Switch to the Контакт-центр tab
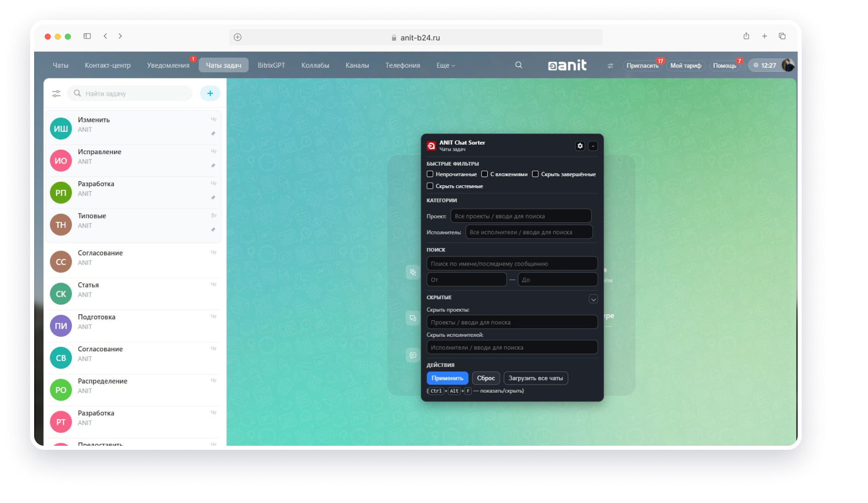The height and width of the screenshot is (503, 868). 107,66
